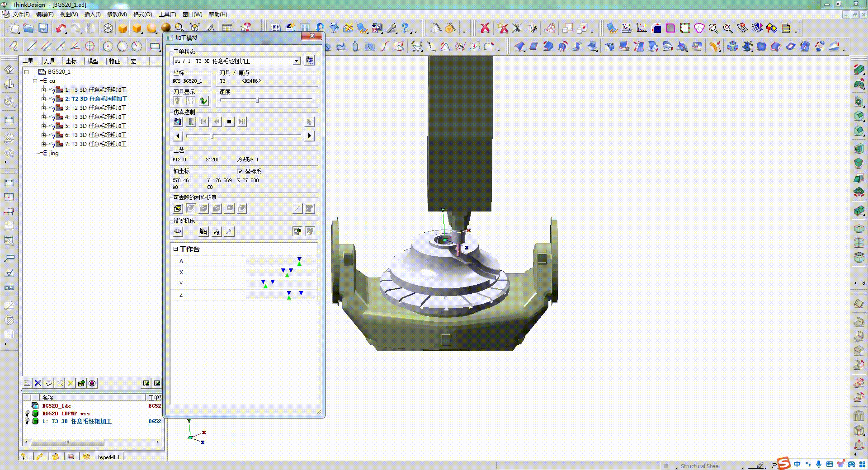Click the green solid icon at top of right sidebar

pos(859,70)
